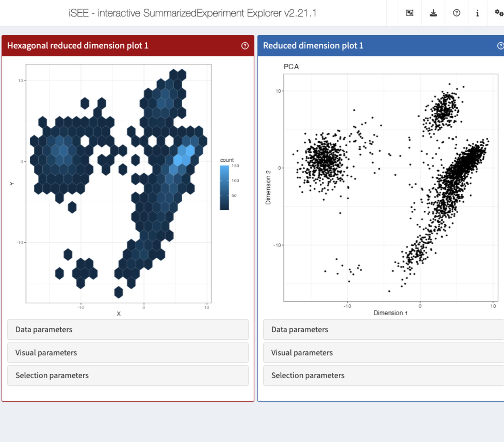This screenshot has width=504, height=442.
Task: Click the count legend title
Action: (x=227, y=160)
